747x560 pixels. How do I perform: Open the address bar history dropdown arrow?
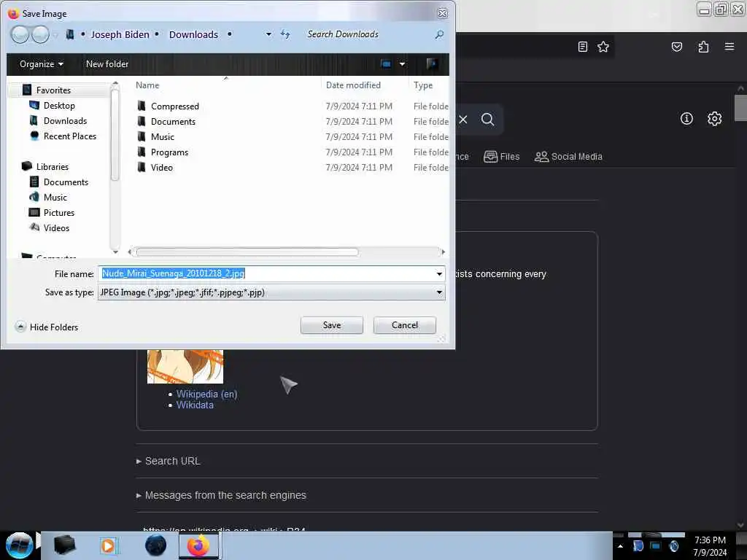[x=268, y=34]
